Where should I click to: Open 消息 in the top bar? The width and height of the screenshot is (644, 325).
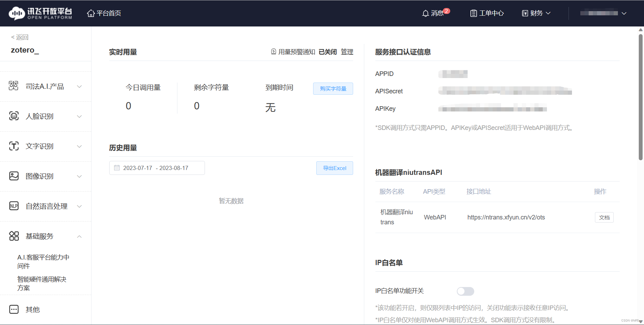point(437,13)
